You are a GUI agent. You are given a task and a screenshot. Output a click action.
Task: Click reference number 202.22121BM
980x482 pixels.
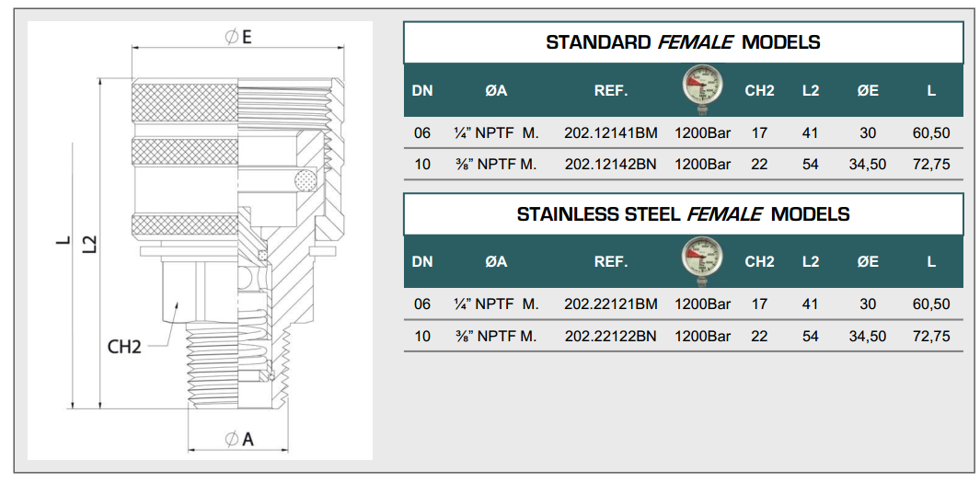click(610, 304)
